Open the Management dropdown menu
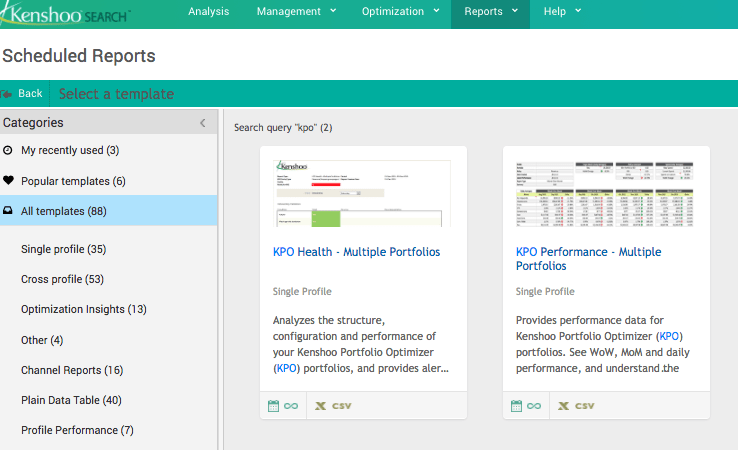The width and height of the screenshot is (738, 450). click(297, 11)
